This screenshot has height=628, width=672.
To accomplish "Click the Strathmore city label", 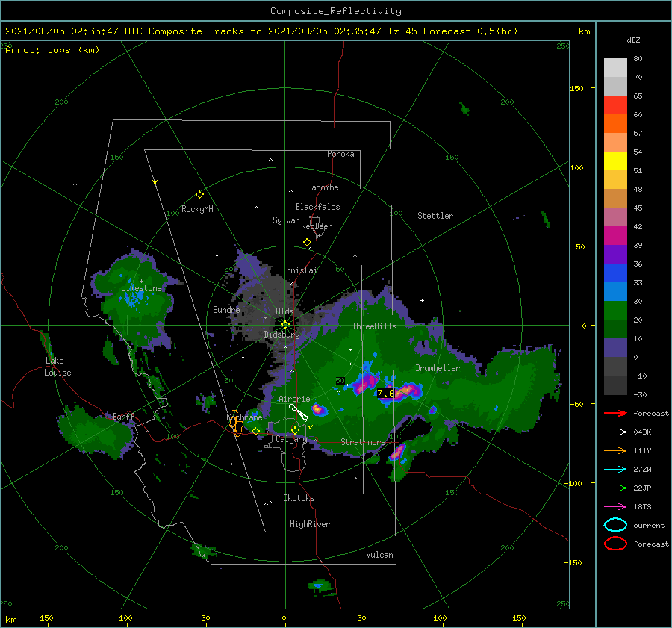I will pos(363,442).
